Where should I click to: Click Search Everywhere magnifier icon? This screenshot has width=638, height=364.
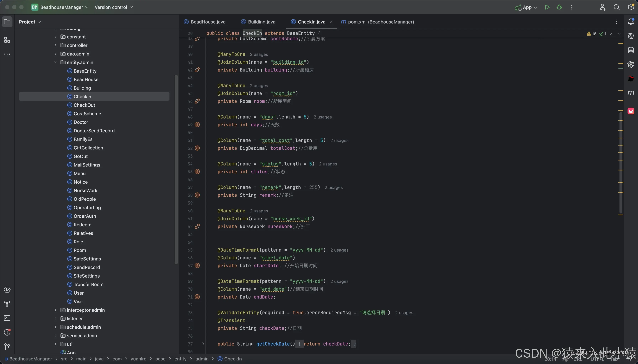[x=616, y=7]
